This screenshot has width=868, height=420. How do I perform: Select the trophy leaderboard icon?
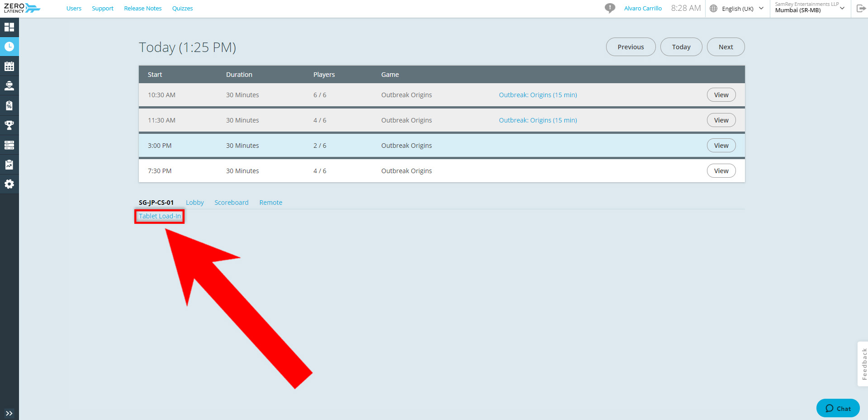[9, 125]
